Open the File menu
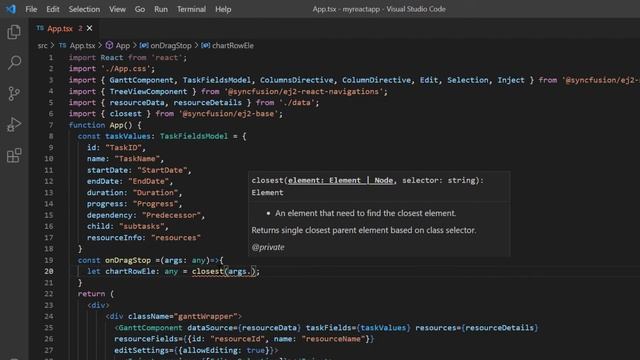The image size is (640, 360). (31, 9)
